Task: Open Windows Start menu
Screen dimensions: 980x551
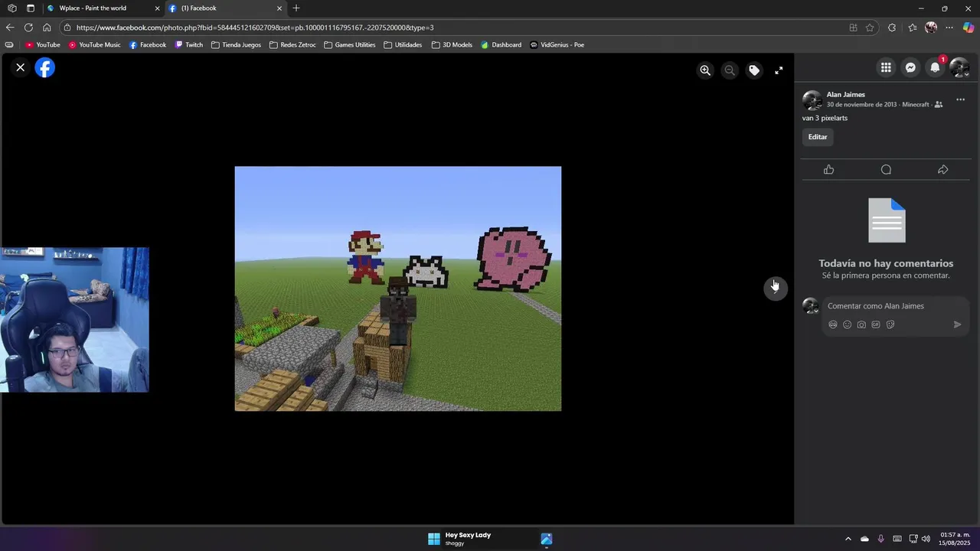Action: click(433, 539)
